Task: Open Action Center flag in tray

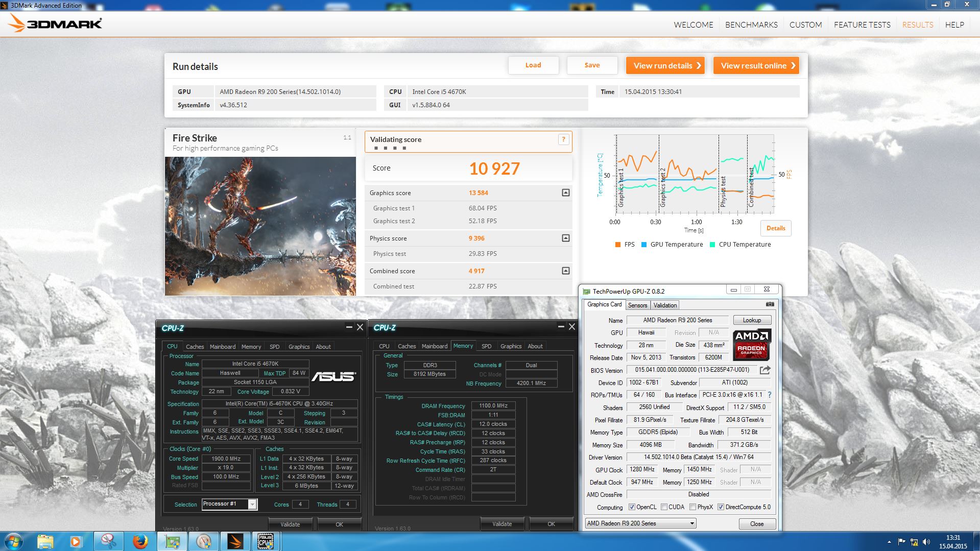Action: click(901, 542)
